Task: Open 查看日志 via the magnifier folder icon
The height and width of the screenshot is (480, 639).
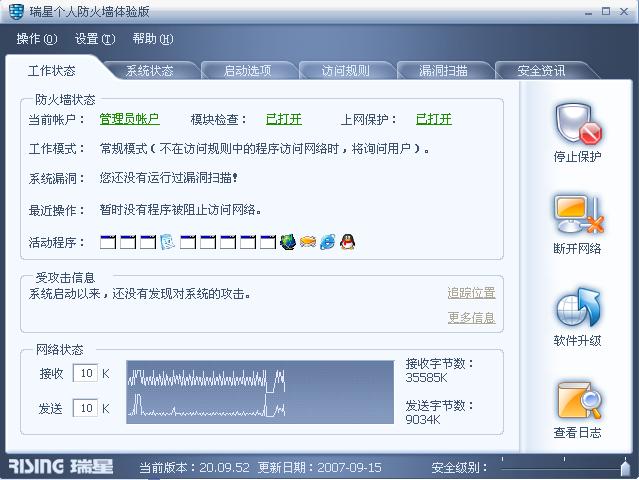Action: point(578,400)
